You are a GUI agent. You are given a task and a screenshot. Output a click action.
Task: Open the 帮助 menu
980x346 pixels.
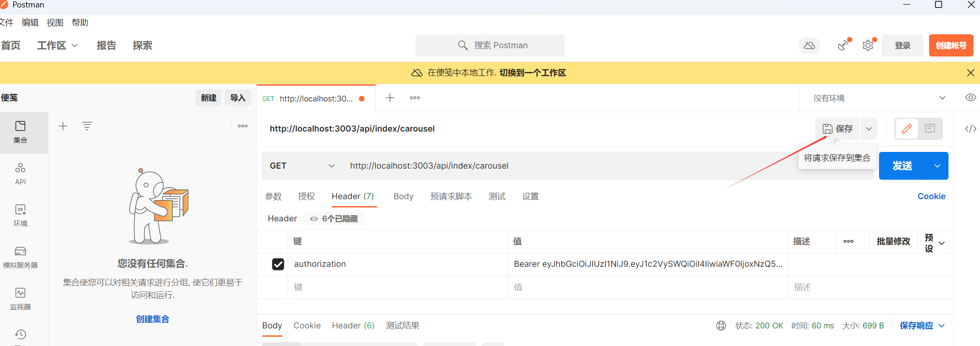(x=80, y=22)
